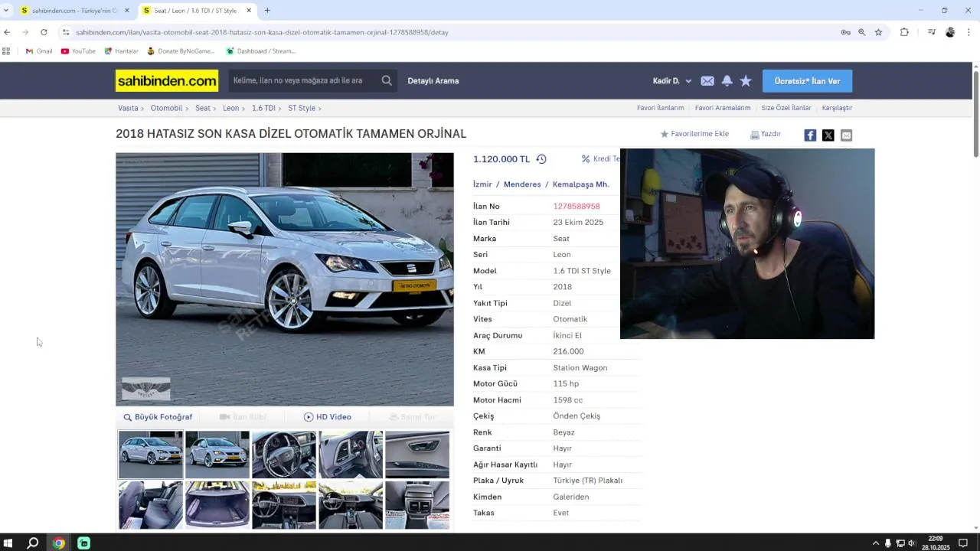The width and height of the screenshot is (980, 551).
Task: Click ST Style breadcrumb
Action: [x=302, y=109]
